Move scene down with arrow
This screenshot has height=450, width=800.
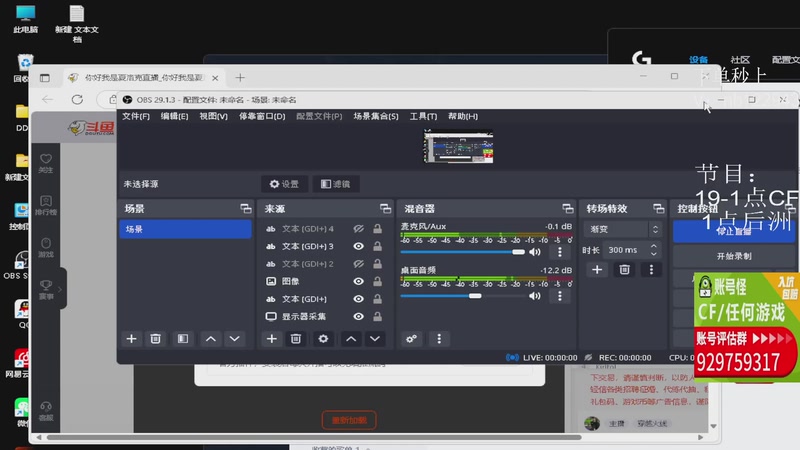click(x=235, y=339)
